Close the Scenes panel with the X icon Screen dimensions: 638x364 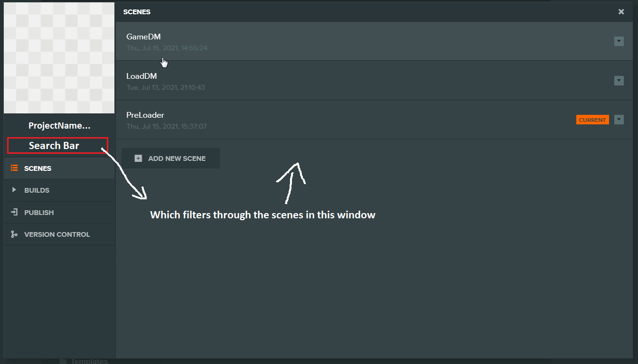click(x=621, y=11)
